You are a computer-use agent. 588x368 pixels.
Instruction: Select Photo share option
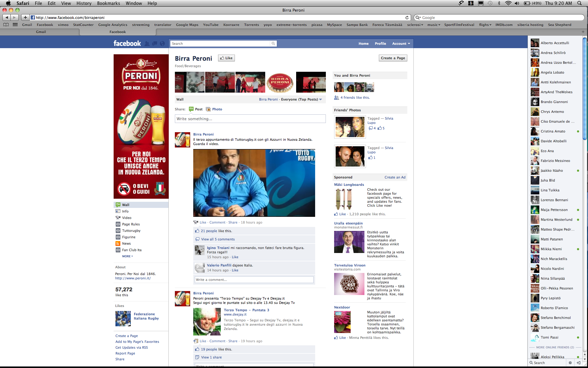coord(214,109)
